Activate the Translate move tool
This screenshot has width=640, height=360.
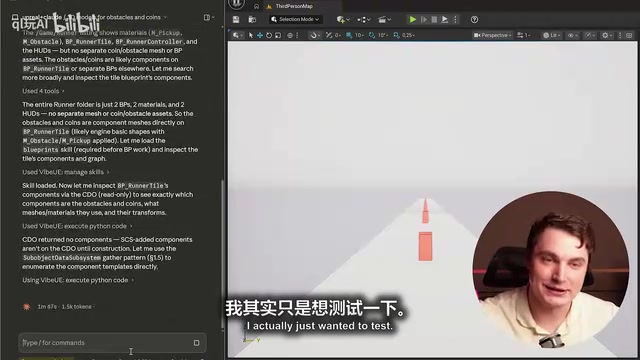coord(260,35)
